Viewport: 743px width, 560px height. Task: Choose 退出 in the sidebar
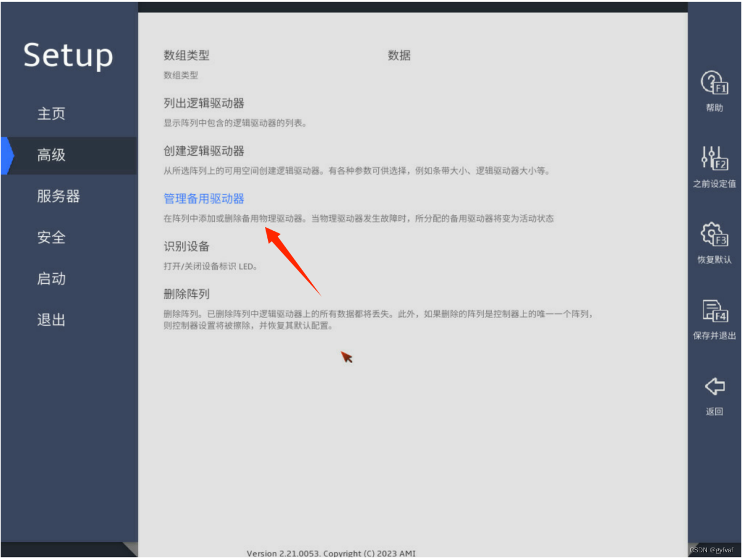click(x=51, y=320)
